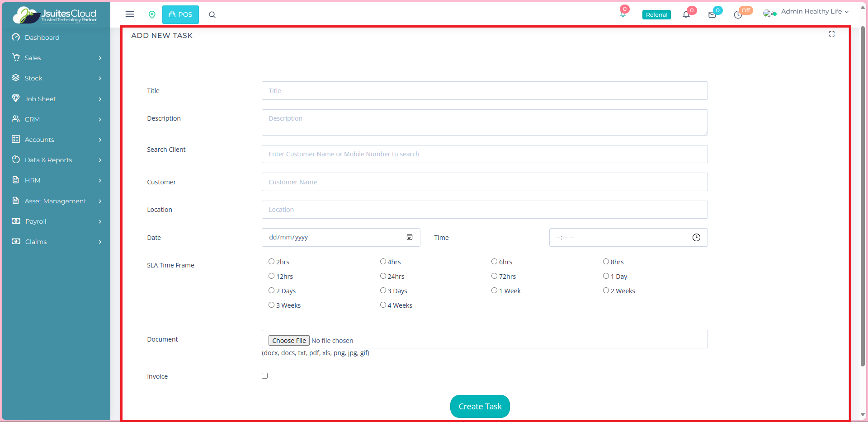
Task: Click the hamburger menu icon
Action: (x=130, y=14)
